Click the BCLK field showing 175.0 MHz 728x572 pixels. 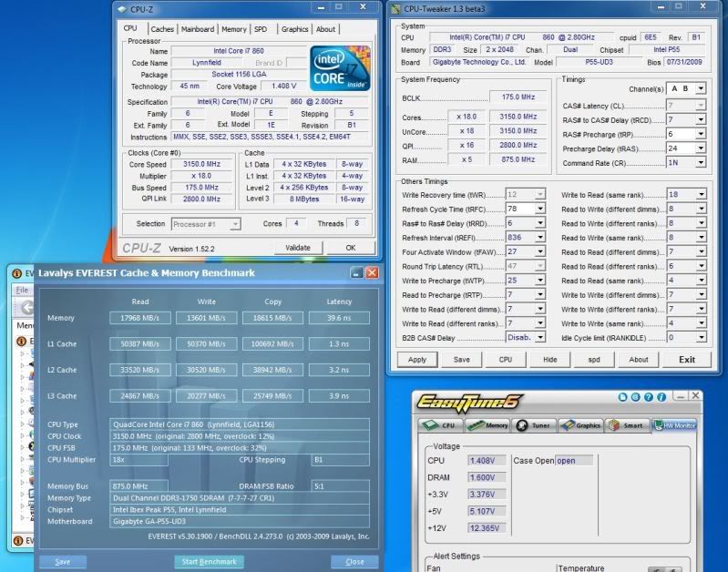[518, 97]
